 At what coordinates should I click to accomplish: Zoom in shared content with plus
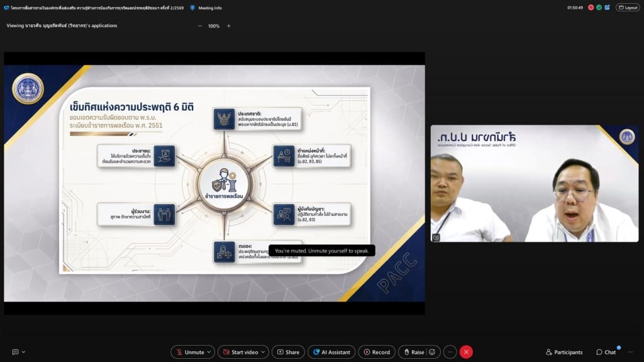pyautogui.click(x=229, y=26)
